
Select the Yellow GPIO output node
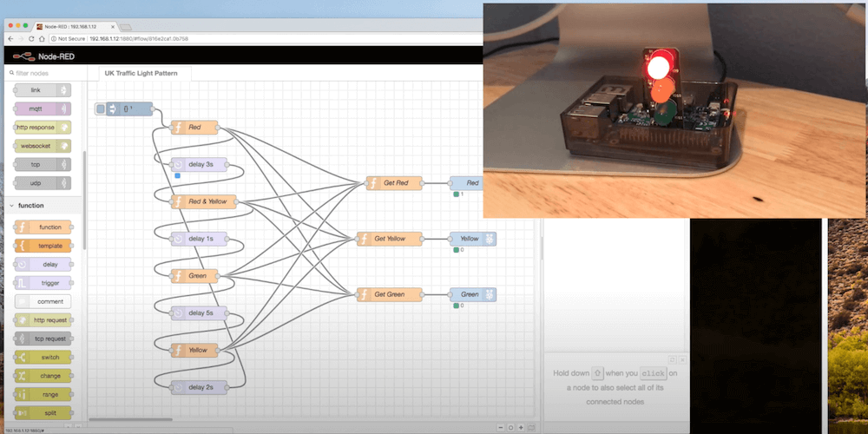coord(473,239)
